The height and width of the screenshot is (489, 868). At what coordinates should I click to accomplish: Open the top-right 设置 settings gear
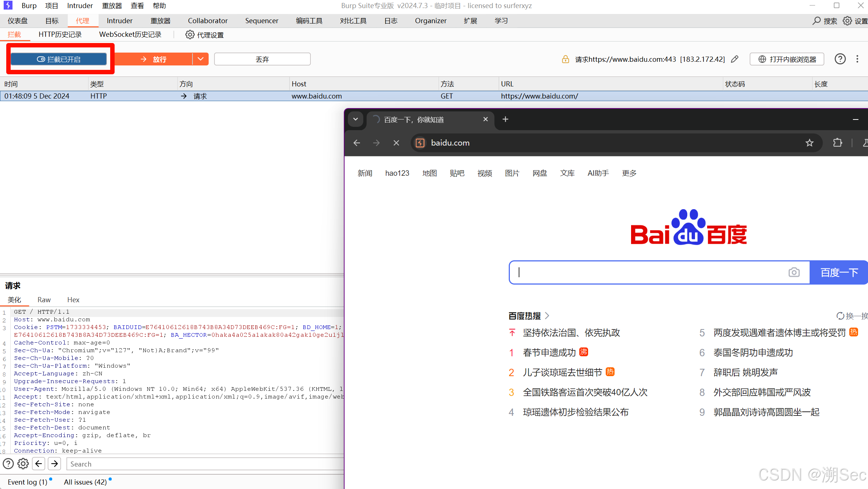[x=855, y=21]
